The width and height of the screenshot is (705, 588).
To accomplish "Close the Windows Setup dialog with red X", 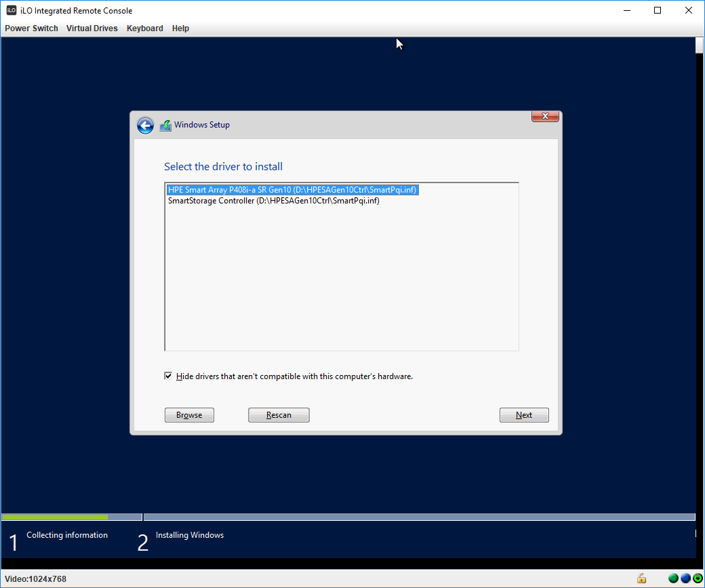I will point(545,116).
